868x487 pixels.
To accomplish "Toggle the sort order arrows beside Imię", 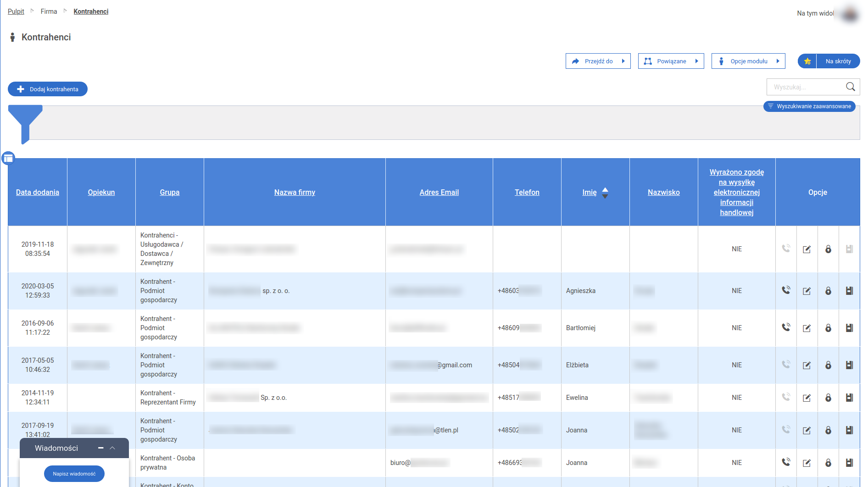I will (x=605, y=193).
